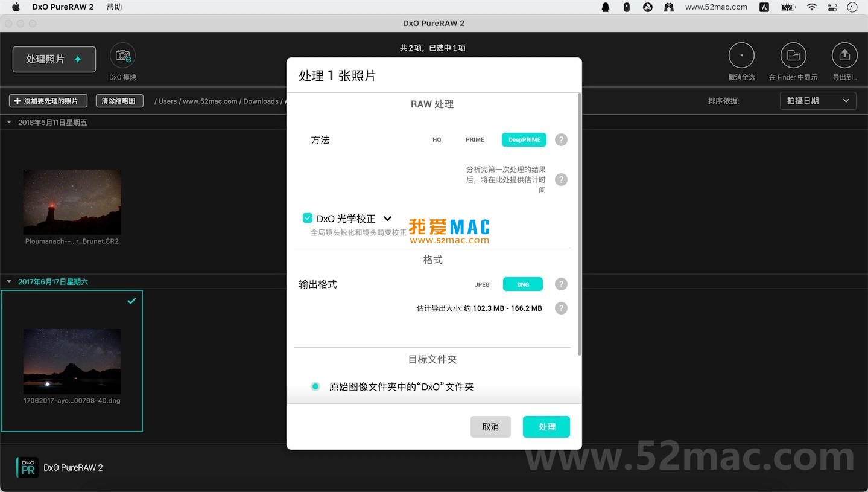Viewport: 868px width, 492px height.
Task: Click the input source A icon
Action: click(x=764, y=7)
